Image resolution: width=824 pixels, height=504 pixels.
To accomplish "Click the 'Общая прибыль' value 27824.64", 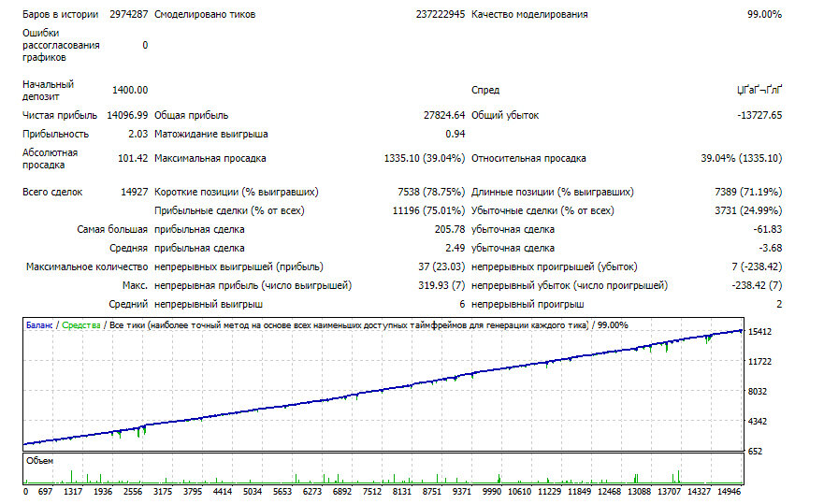I will click(444, 115).
